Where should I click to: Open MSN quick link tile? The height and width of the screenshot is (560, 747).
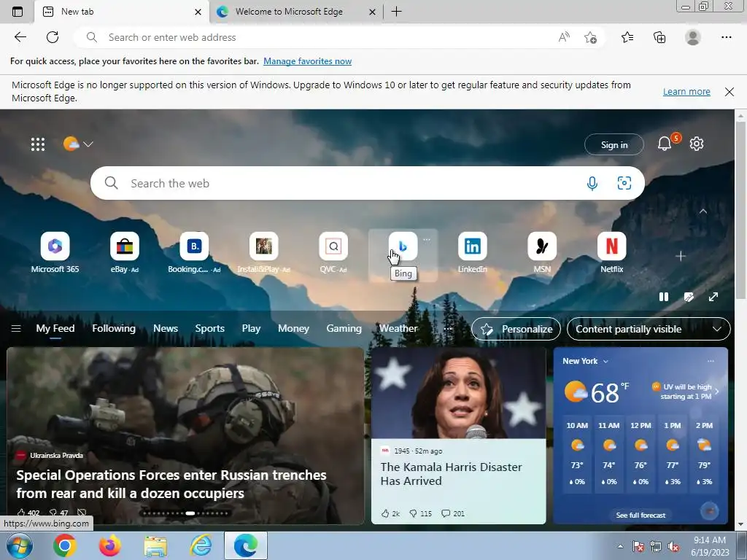(542, 253)
